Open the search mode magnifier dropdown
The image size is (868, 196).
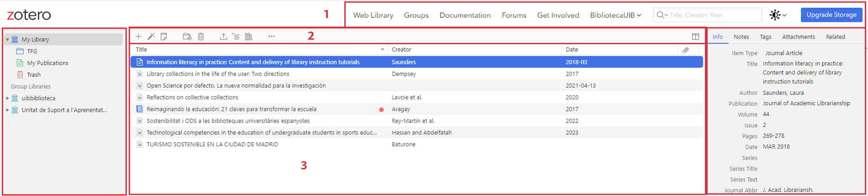[662, 15]
